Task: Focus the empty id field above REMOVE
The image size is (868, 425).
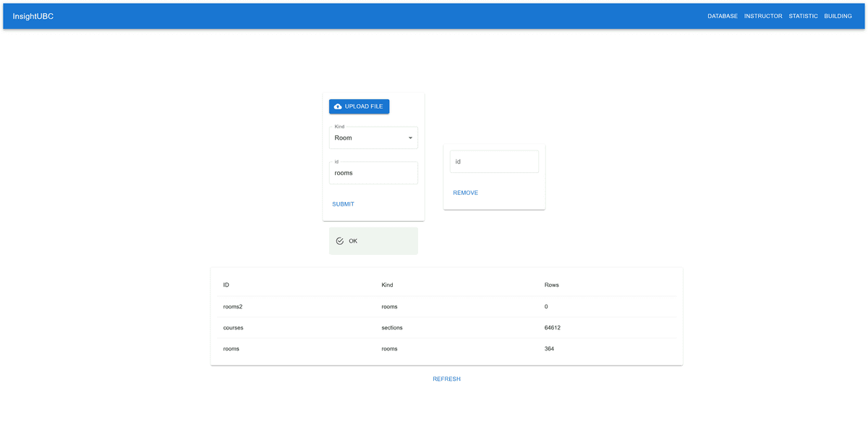Action: (494, 161)
